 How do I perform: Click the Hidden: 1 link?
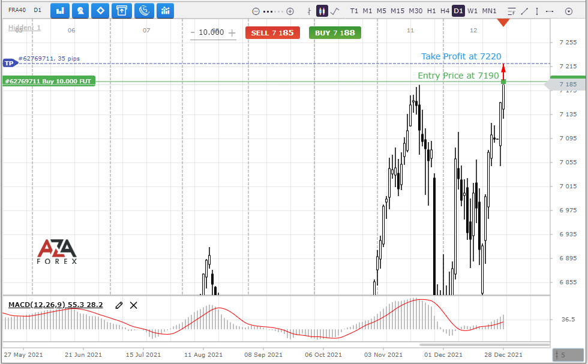tap(25, 28)
